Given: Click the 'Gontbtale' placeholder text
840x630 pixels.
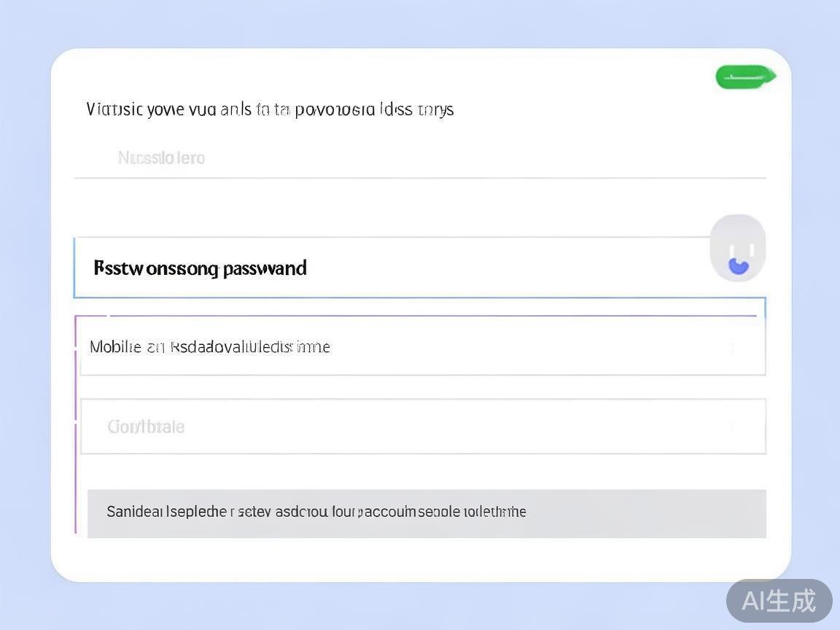Looking at the screenshot, I should coord(146,427).
